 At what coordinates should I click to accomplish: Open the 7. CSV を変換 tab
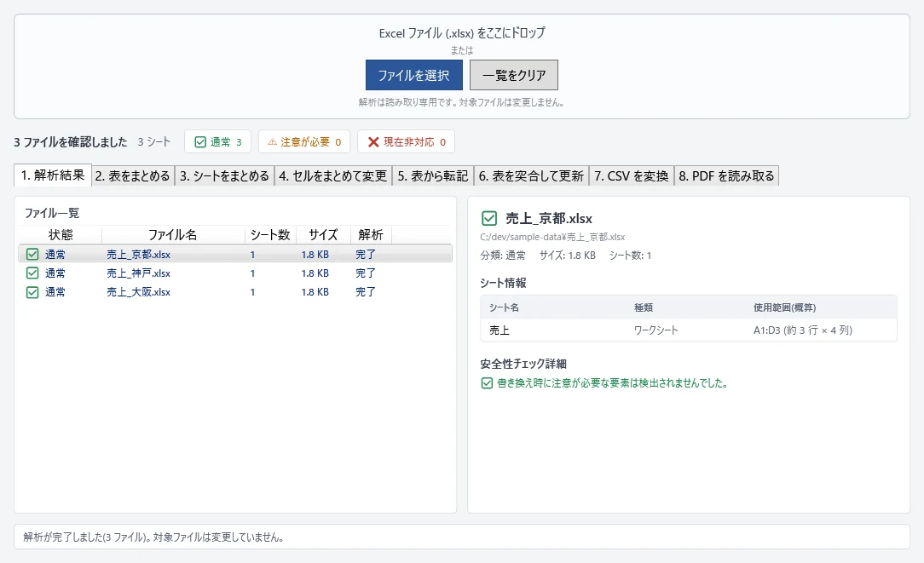click(631, 176)
